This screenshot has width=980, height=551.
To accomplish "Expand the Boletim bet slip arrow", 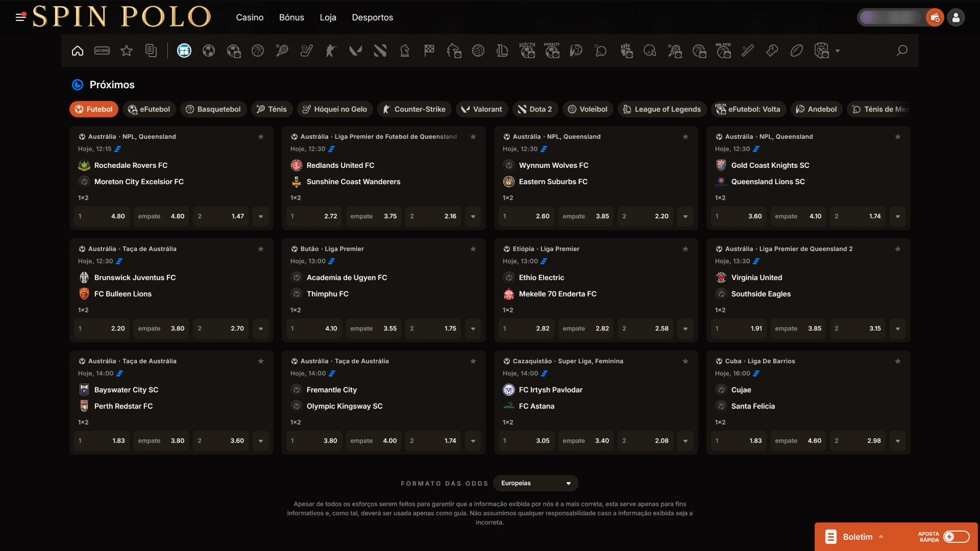I will coord(881,537).
